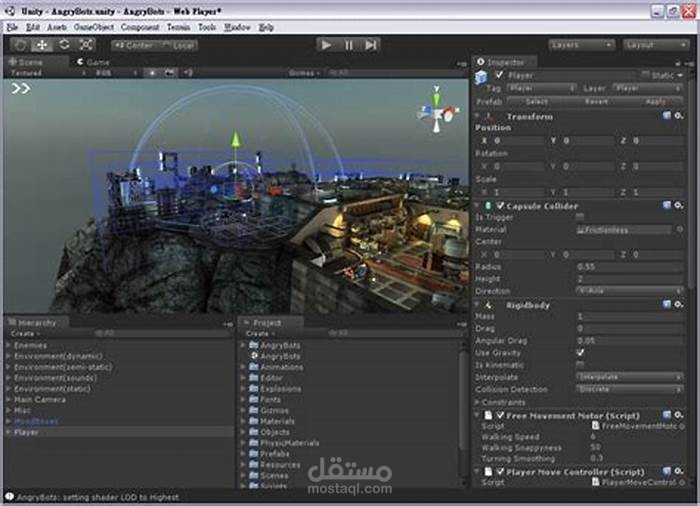This screenshot has height=506, width=700.
Task: Select the Animations folder in Project
Action: pos(276,367)
